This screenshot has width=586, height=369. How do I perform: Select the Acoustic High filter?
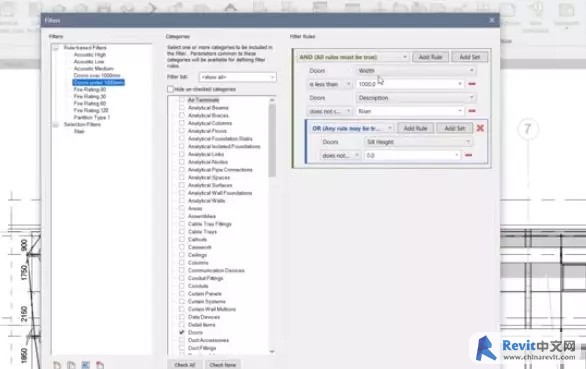click(x=90, y=55)
